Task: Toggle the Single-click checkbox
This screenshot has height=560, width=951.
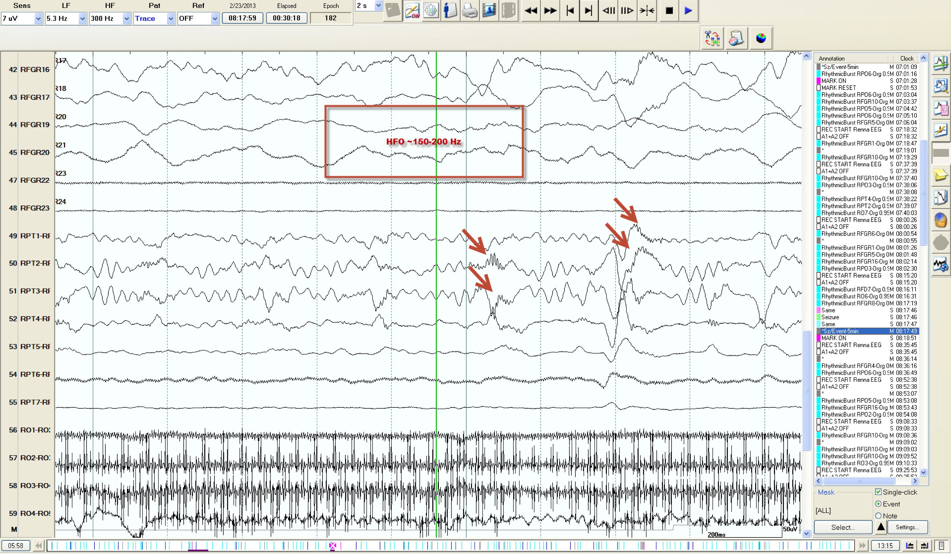Action: [878, 492]
